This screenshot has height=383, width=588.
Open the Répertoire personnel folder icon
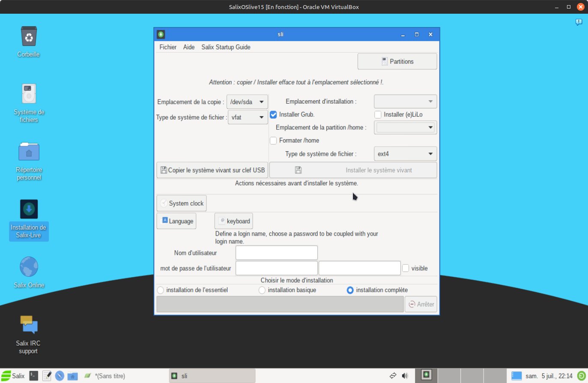pyautogui.click(x=29, y=152)
